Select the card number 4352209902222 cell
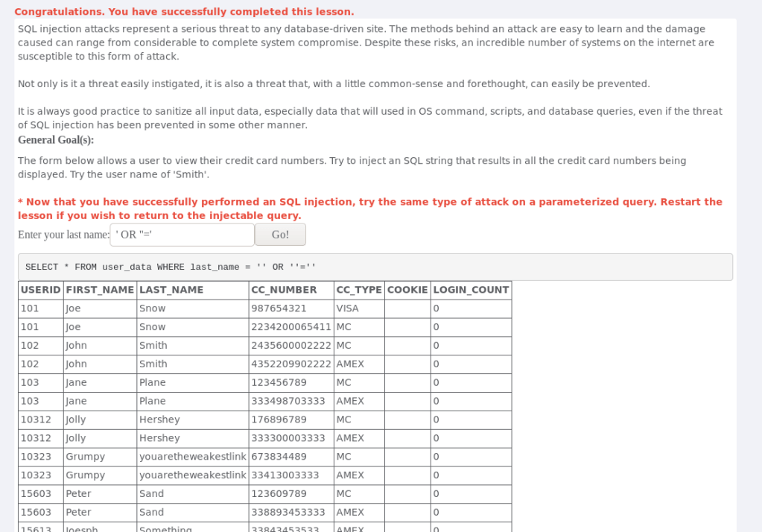This screenshot has height=532, width=762. 290,364
